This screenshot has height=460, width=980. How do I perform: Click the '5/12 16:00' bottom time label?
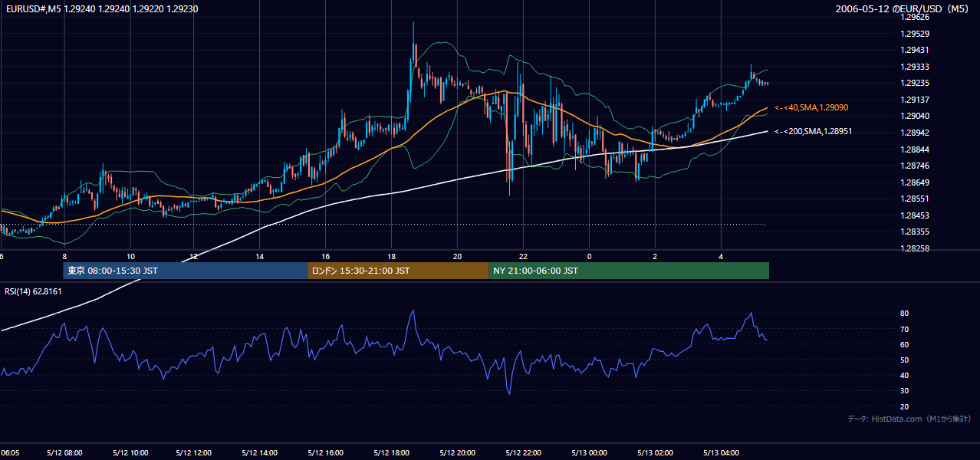[326, 453]
